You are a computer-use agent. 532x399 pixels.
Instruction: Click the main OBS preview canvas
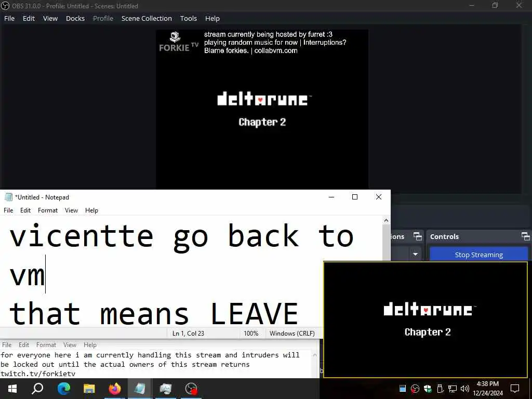pyautogui.click(x=262, y=109)
